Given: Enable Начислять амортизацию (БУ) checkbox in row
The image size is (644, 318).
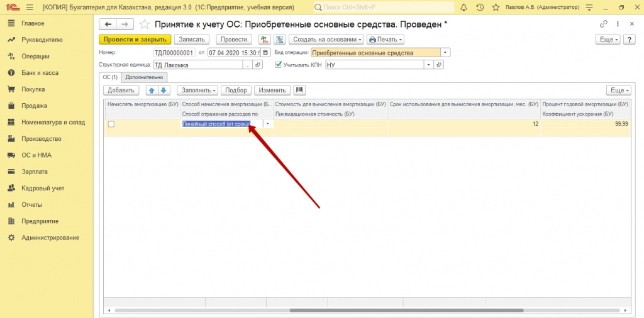Looking at the screenshot, I should pos(111,124).
